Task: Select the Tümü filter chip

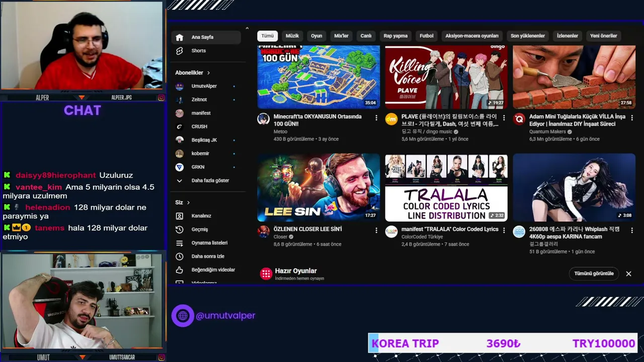Action: [268, 36]
